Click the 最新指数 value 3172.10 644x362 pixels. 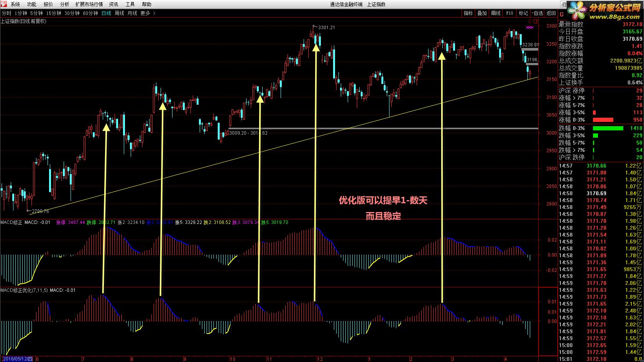click(632, 24)
